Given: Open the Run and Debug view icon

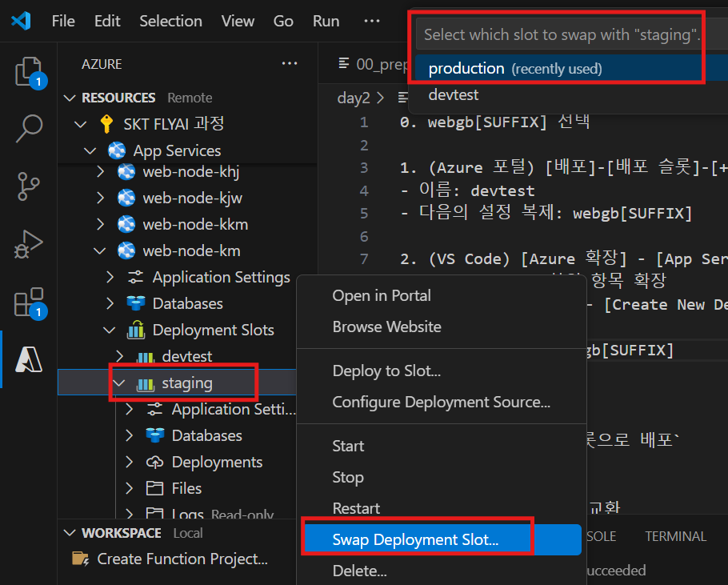Looking at the screenshot, I should tap(29, 244).
